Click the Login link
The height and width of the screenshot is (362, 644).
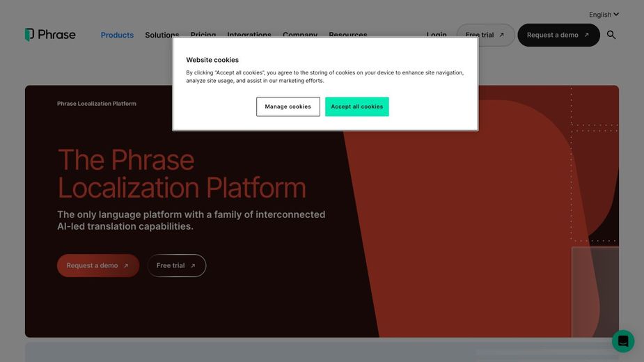coord(437,34)
